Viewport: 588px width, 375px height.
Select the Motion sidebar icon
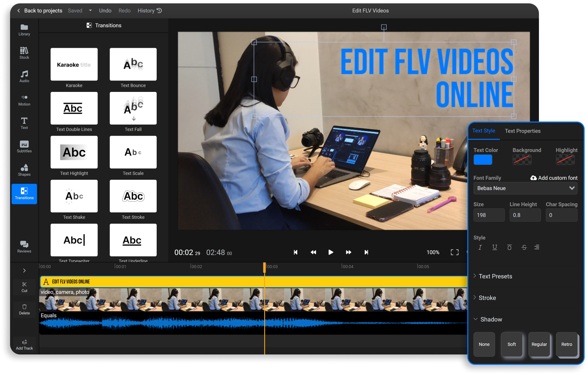[x=24, y=100]
